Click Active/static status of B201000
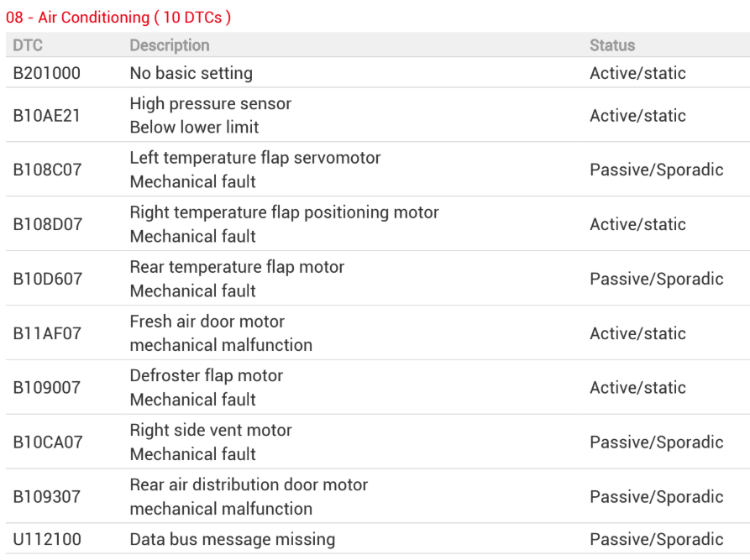The height and width of the screenshot is (560, 750). (x=637, y=73)
